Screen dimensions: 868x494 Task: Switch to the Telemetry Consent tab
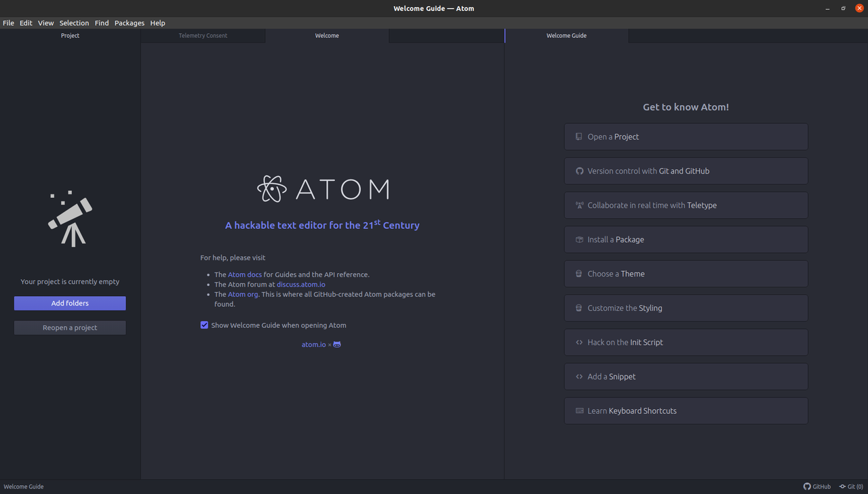pos(203,35)
